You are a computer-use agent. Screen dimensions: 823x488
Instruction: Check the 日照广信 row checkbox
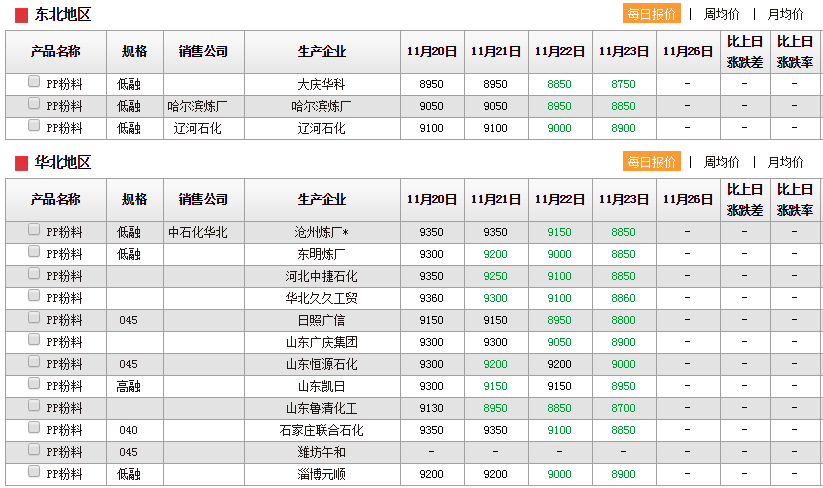[x=34, y=318]
